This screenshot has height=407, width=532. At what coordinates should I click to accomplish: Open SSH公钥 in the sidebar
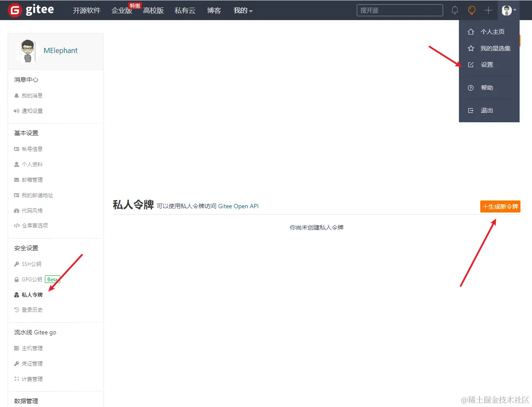point(32,264)
